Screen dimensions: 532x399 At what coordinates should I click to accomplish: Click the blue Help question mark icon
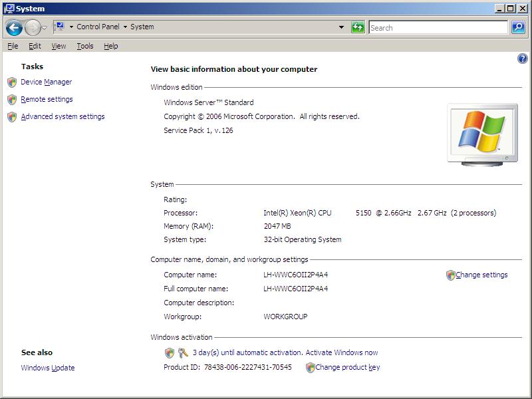(522, 59)
